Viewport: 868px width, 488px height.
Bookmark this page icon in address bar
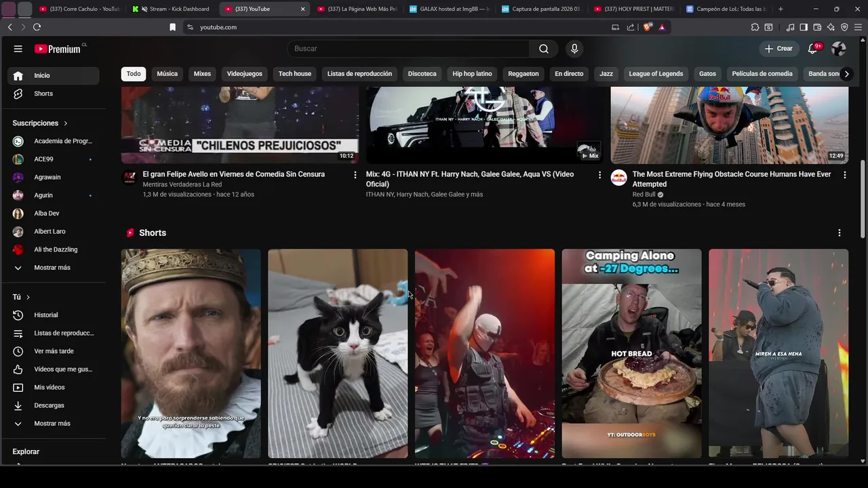tap(173, 27)
